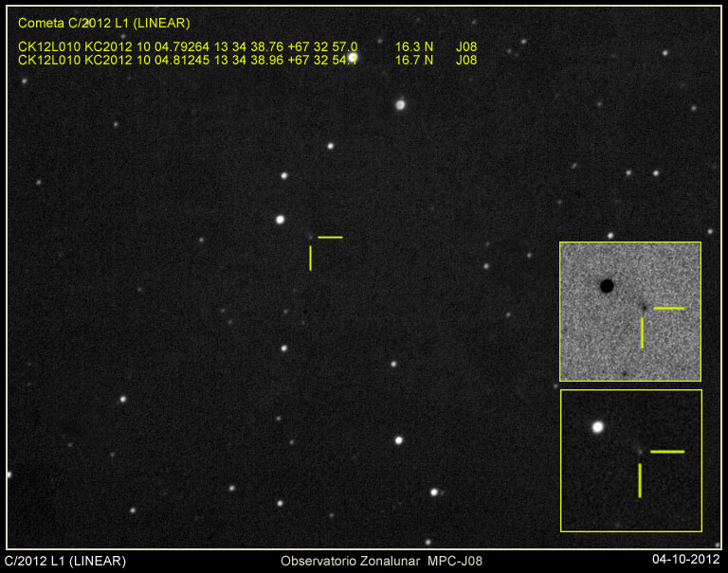The width and height of the screenshot is (728, 573).
Task: Click the yellow horizontal marker in the dark inset
Action: 667,452
